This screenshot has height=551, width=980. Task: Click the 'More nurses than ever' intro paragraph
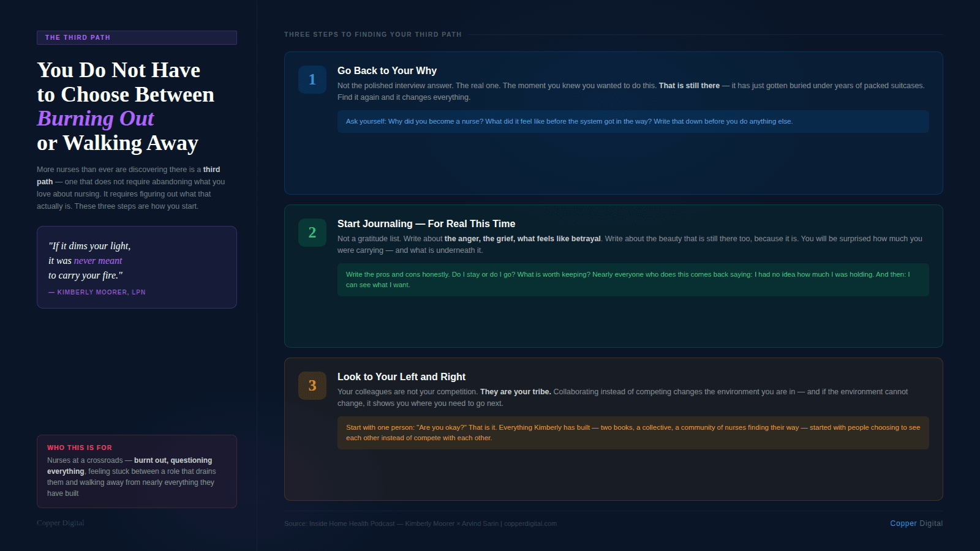131,188
